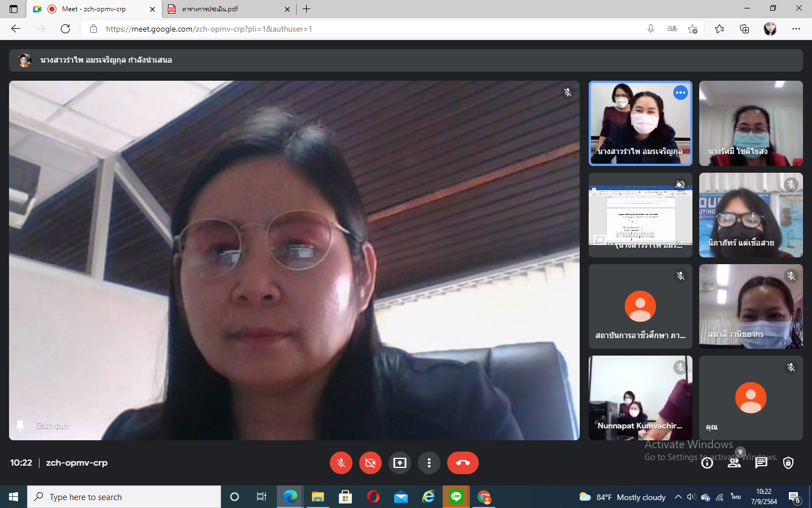Click the Present now screen share button
Screen dimensions: 812x508
point(400,463)
